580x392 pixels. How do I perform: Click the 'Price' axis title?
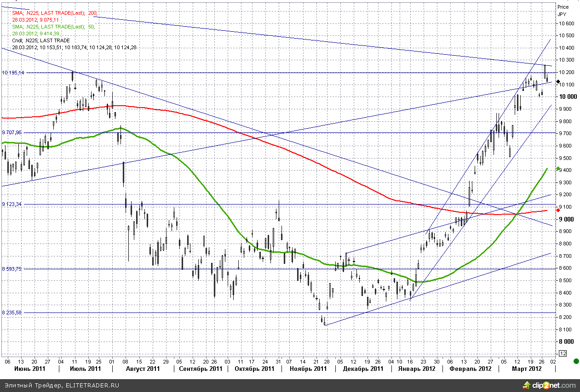click(x=563, y=7)
